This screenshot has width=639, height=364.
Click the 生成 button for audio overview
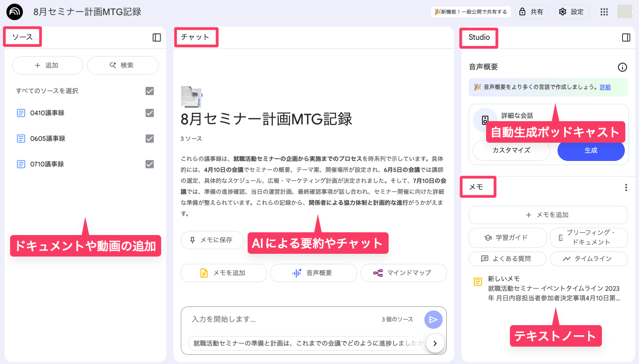[590, 150]
